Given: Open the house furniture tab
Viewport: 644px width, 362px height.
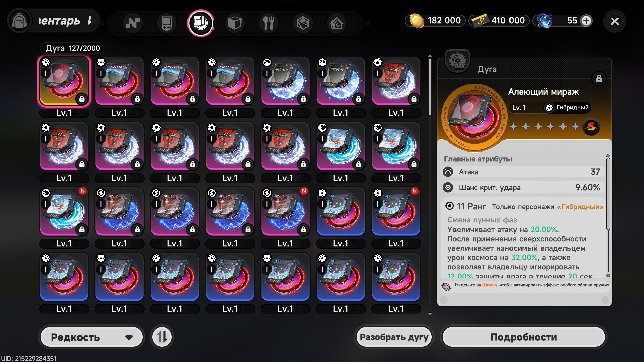Looking at the screenshot, I should coord(336,23).
